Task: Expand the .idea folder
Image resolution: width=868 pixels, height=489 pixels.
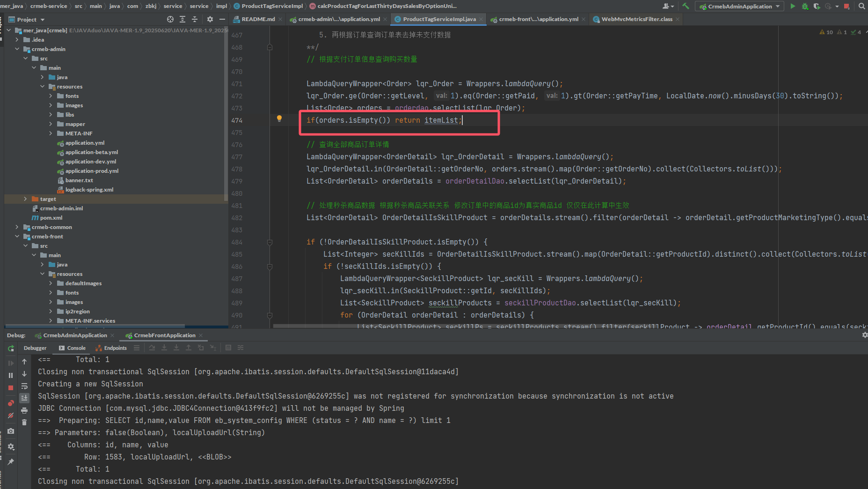Action: pyautogui.click(x=17, y=40)
